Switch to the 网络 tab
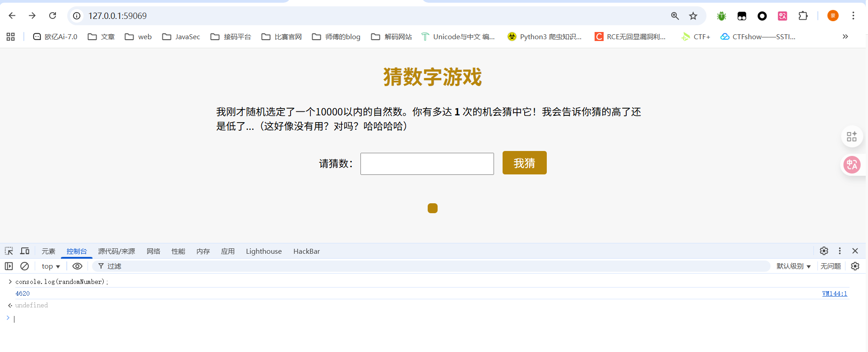 click(153, 251)
